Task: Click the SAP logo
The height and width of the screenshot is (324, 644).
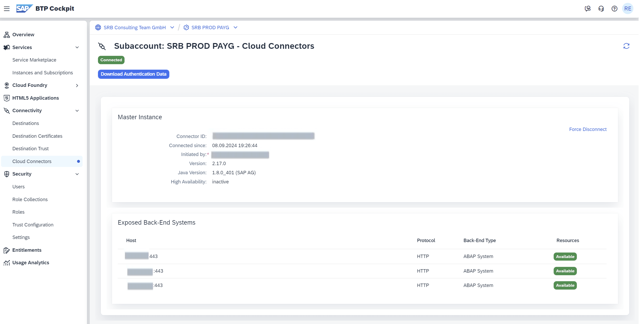Action: [x=24, y=8]
